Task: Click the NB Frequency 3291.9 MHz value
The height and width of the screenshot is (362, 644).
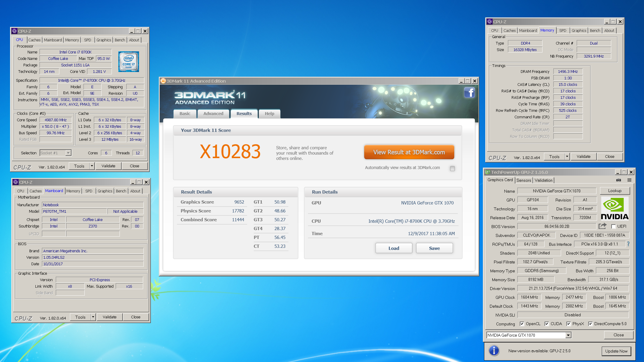Action: coord(594,56)
